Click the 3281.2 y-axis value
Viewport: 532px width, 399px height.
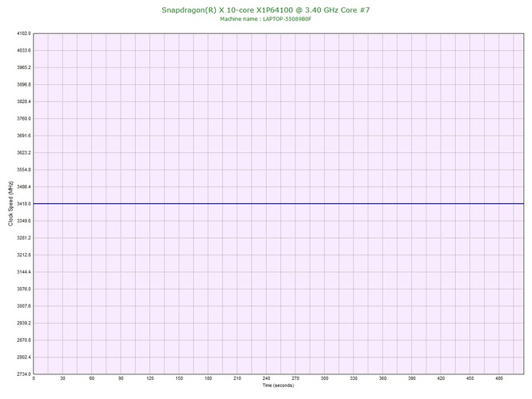[x=24, y=238]
